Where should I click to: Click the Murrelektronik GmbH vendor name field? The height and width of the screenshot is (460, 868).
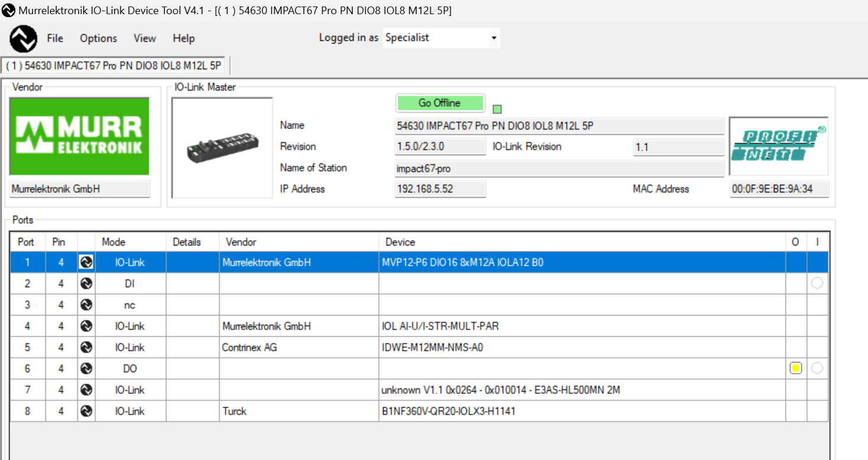(x=80, y=189)
